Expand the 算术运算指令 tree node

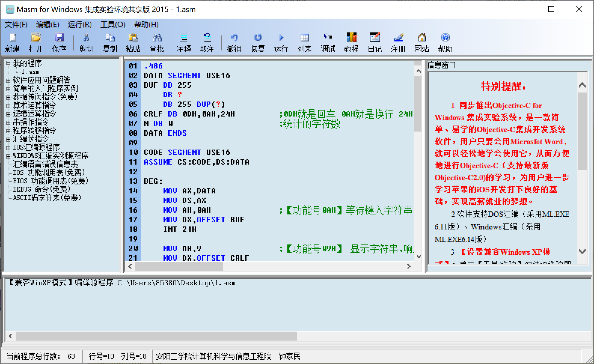point(8,105)
